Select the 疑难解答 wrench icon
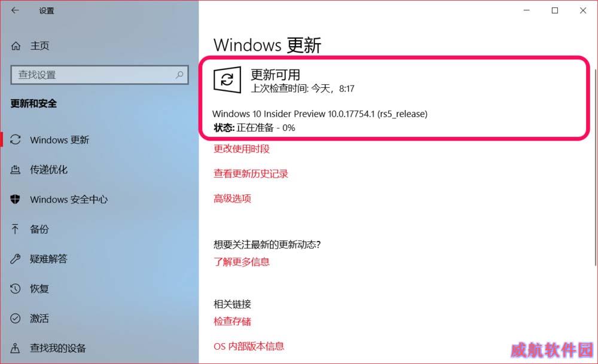The height and width of the screenshot is (364, 598). click(x=16, y=259)
